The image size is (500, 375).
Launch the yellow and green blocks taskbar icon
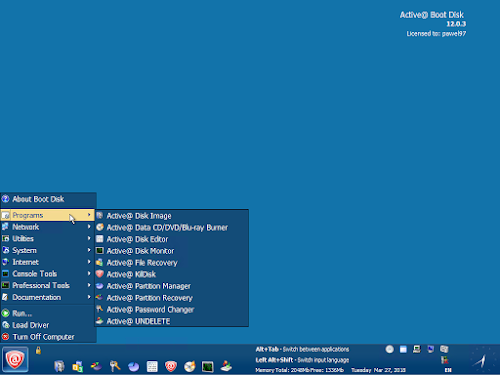78,366
